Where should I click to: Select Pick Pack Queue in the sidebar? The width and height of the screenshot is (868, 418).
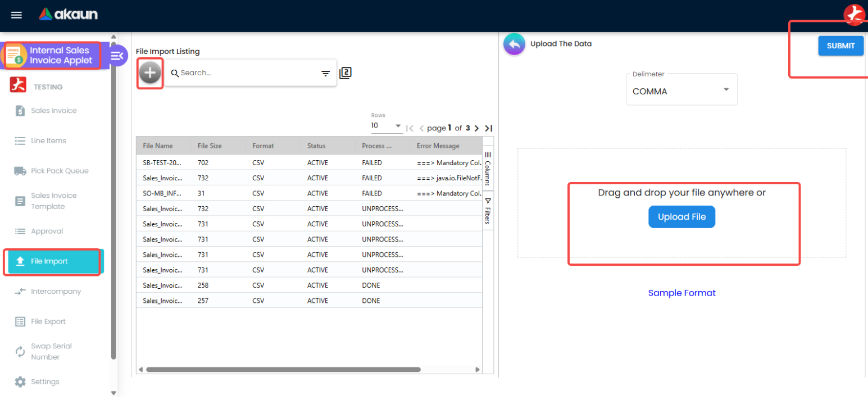click(57, 170)
